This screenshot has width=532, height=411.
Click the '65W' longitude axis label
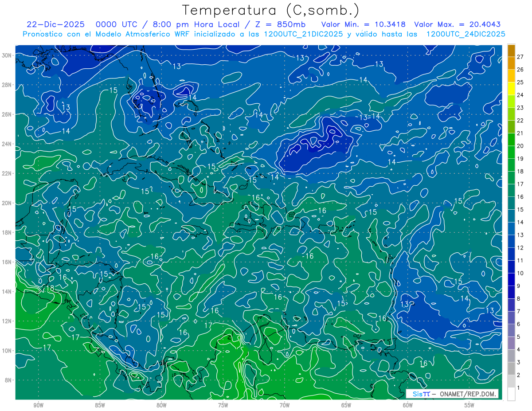tap(346, 405)
